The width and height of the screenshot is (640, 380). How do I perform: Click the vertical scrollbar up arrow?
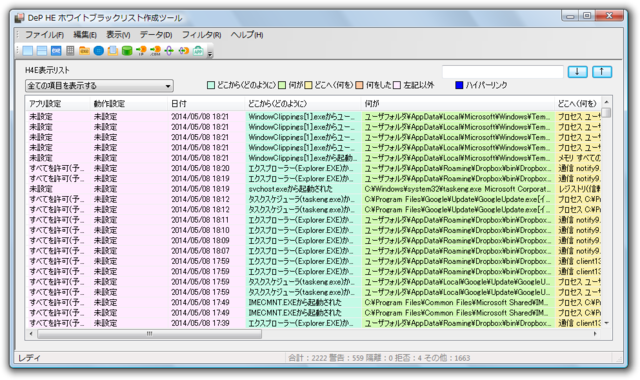607,102
